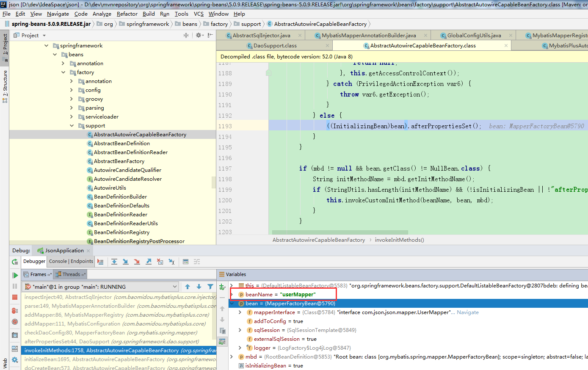Open View Breakpoints icon

(15, 311)
